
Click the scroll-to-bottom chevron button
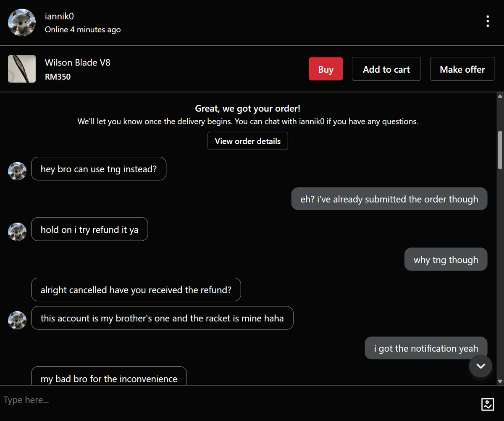pos(480,366)
